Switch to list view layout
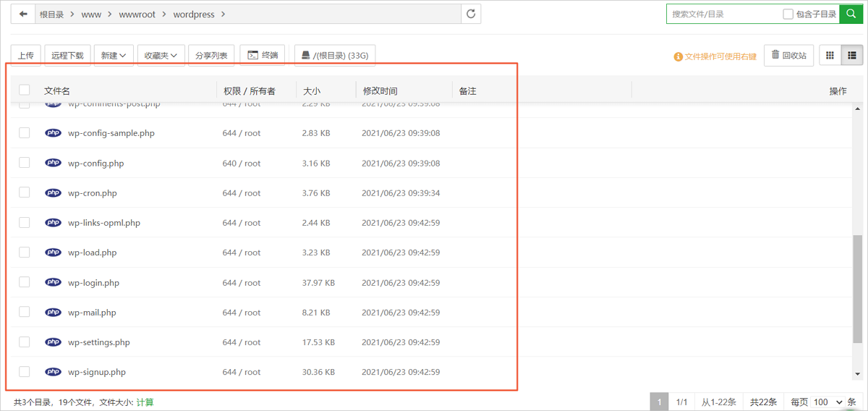Viewport: 868px width, 411px height. coord(852,56)
